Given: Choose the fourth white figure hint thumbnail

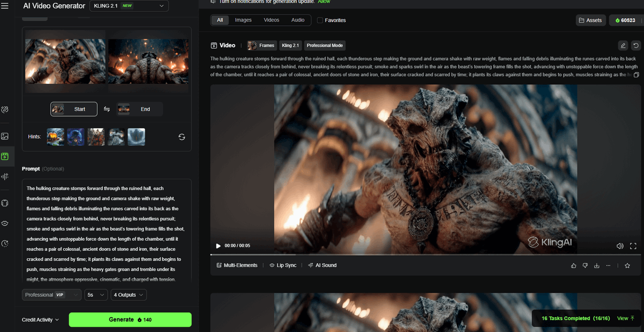Looking at the screenshot, I should click(x=116, y=137).
